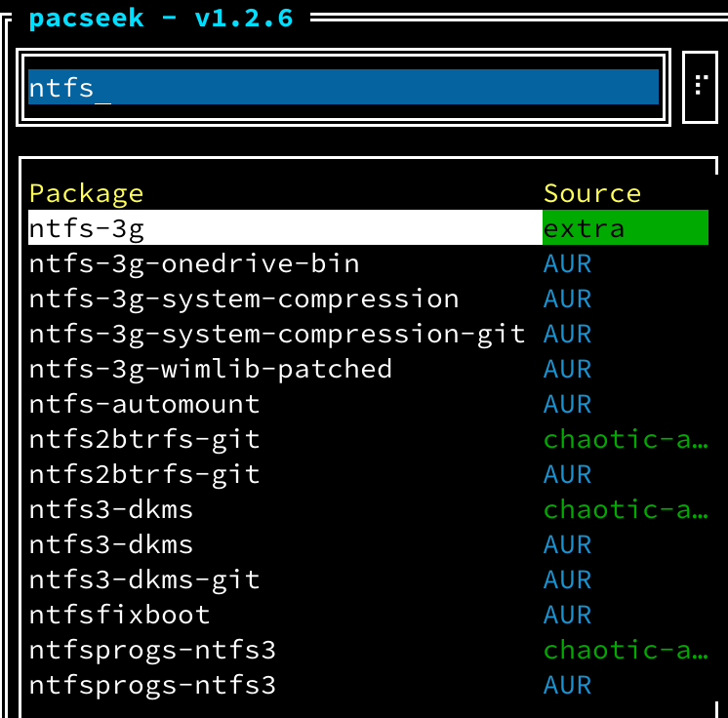The height and width of the screenshot is (718, 728).
Task: Click AUR source of ntfs-3g-system-compression-git
Action: pyautogui.click(x=567, y=335)
